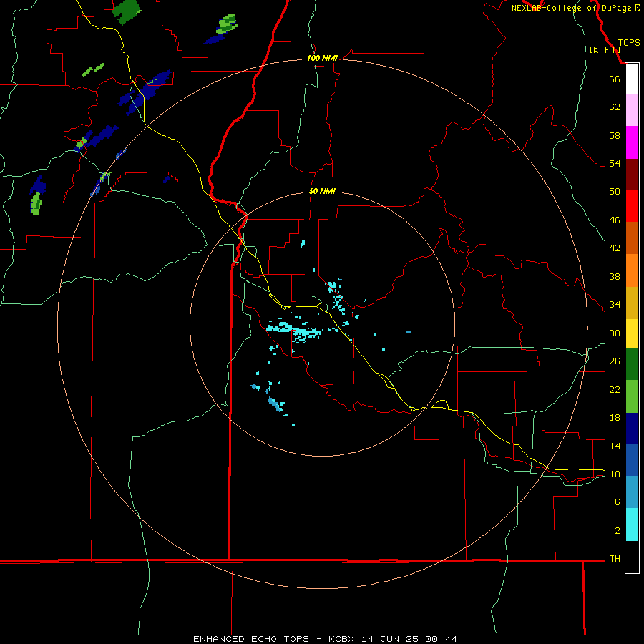Screen dimensions: 644x644
Task: Click the bright red legend swatch
Action: (x=632, y=206)
